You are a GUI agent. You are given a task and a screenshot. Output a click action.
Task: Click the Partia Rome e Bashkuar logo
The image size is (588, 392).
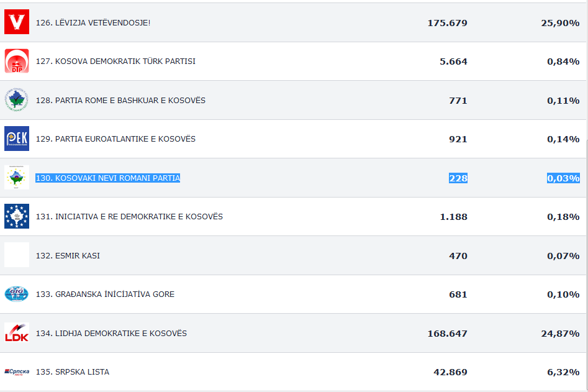[17, 100]
